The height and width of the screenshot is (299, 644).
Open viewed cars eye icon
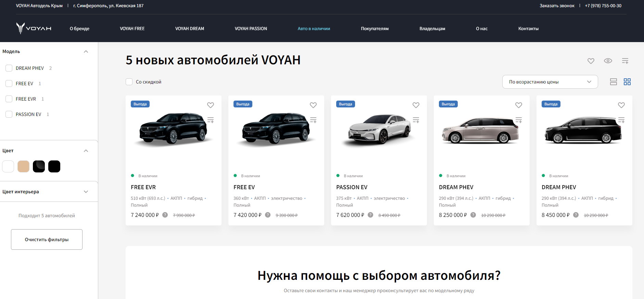pyautogui.click(x=608, y=61)
